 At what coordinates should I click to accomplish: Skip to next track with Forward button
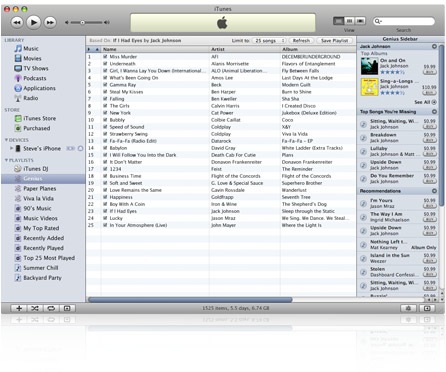click(x=50, y=22)
